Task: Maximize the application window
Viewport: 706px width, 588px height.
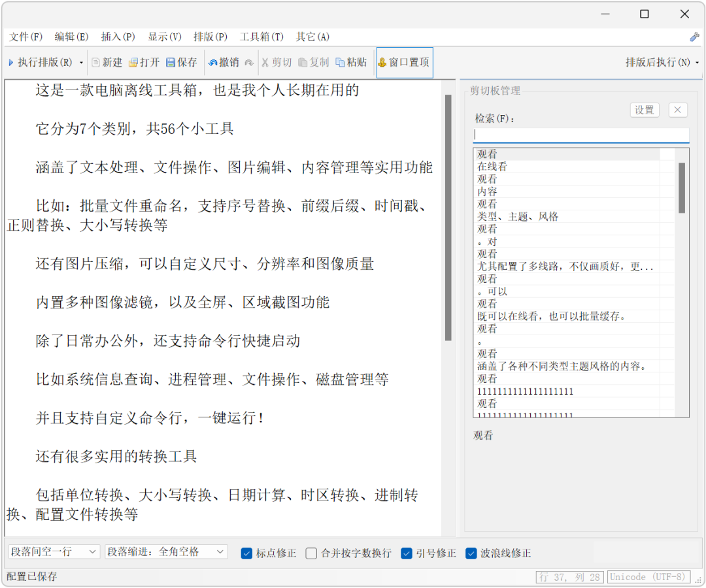Action: 645,14
